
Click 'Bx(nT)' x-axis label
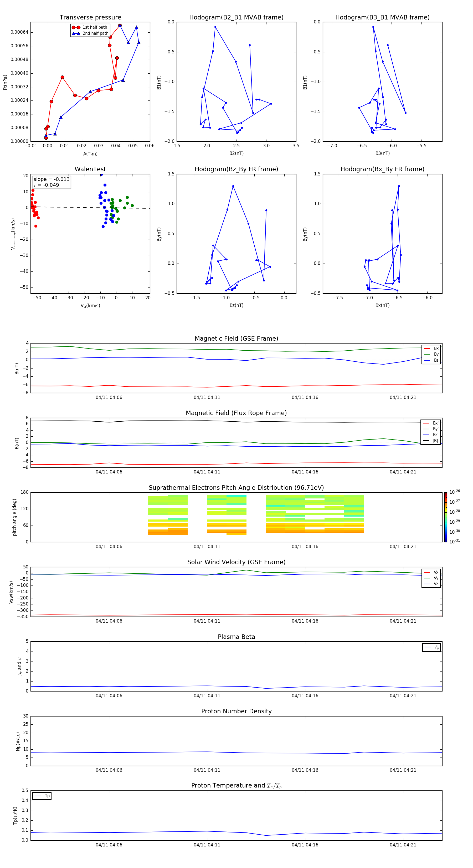382,305
